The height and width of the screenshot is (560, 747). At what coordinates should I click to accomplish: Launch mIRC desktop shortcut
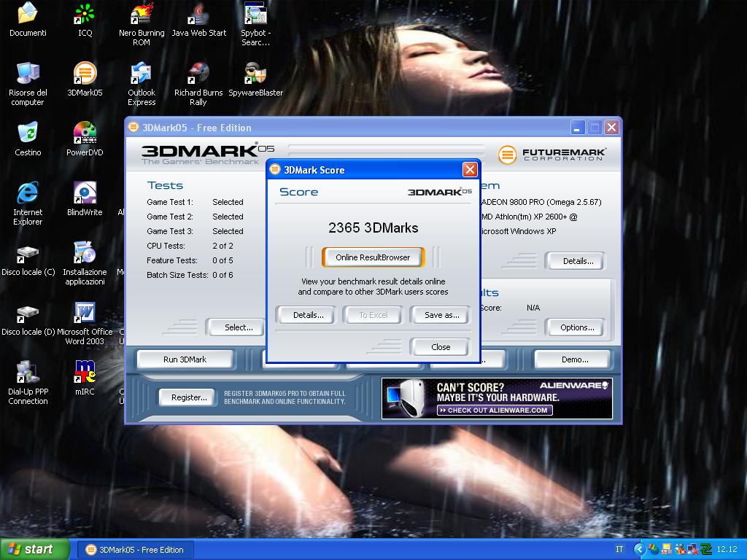pyautogui.click(x=85, y=378)
